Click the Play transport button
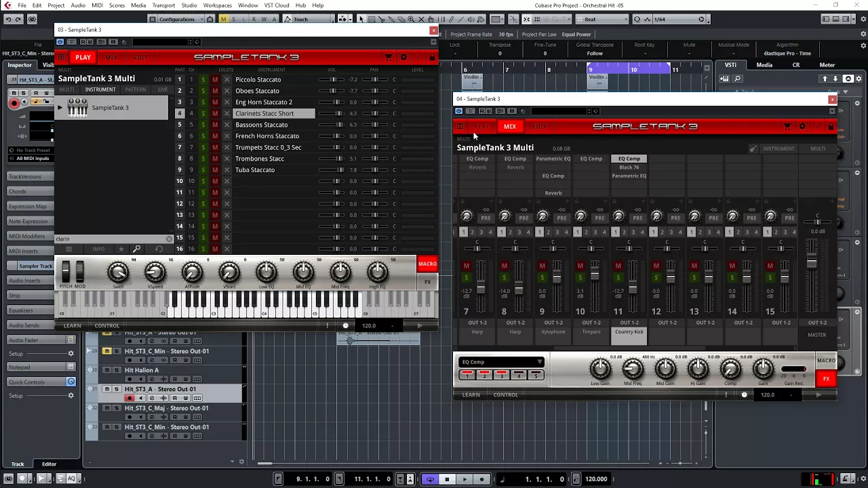This screenshot has height=488, width=868. (x=465, y=479)
